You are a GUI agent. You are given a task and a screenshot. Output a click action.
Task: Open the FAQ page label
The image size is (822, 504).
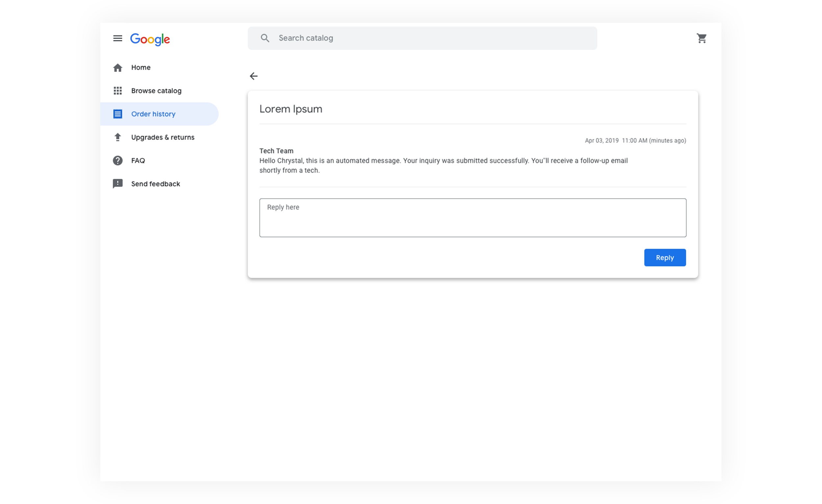138,161
